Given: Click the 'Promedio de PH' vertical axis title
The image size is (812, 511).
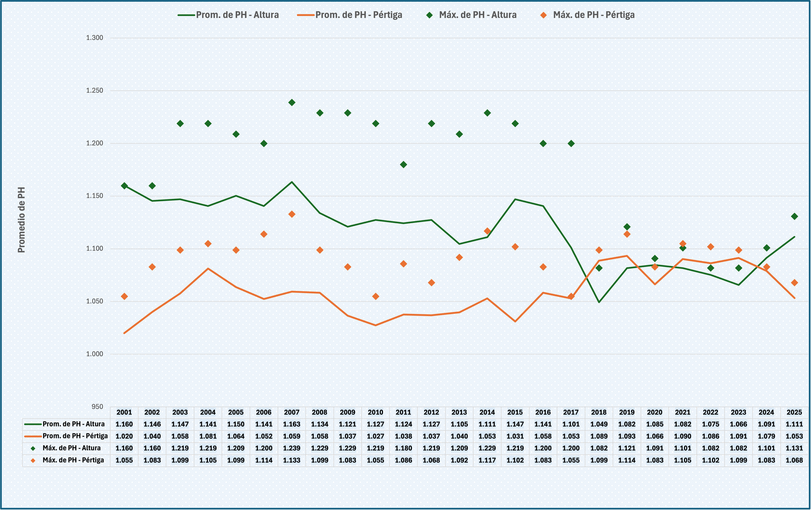Looking at the screenshot, I should tap(21, 220).
